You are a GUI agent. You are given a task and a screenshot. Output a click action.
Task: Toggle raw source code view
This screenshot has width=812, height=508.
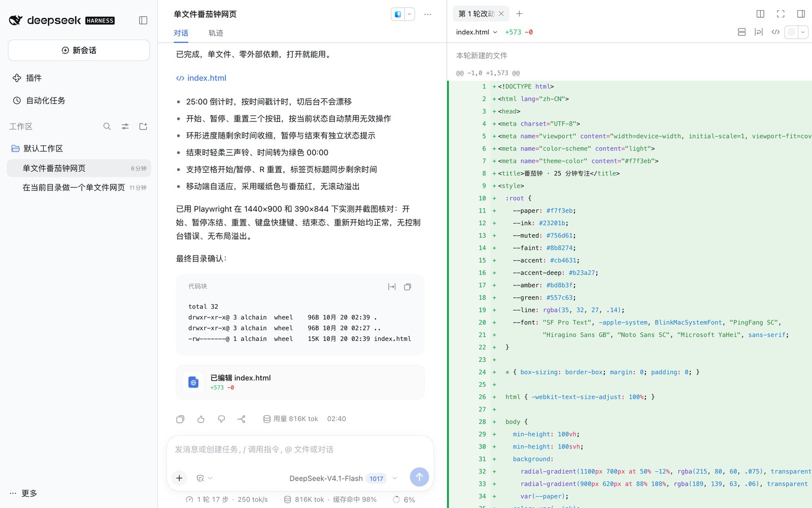[x=775, y=32]
